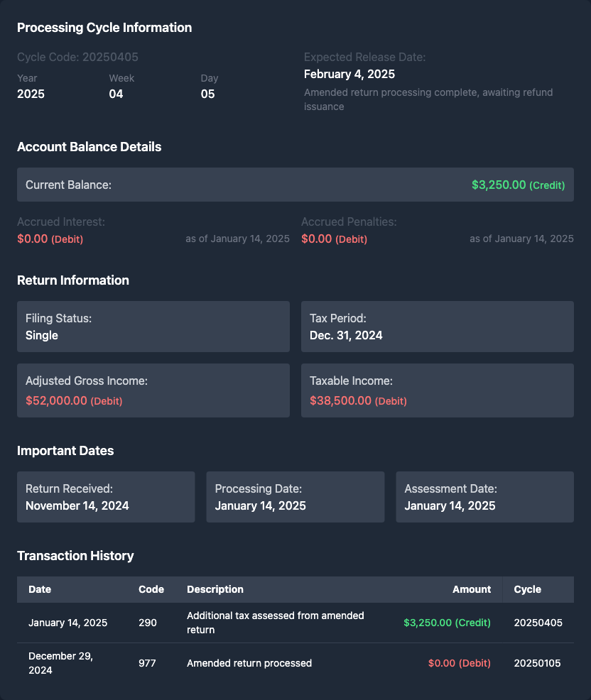Click the Accrued Interest label
591x700 pixels.
click(x=61, y=222)
